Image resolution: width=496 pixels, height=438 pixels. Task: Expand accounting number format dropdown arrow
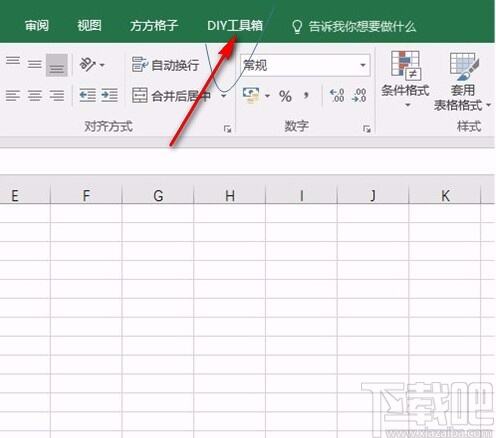click(267, 96)
